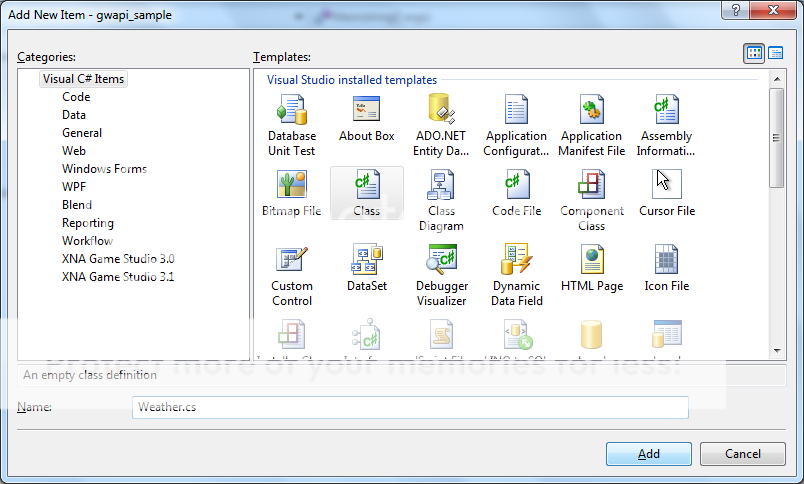Switch templates to large icons view
Screen dimensions: 804x484
[x=754, y=53]
